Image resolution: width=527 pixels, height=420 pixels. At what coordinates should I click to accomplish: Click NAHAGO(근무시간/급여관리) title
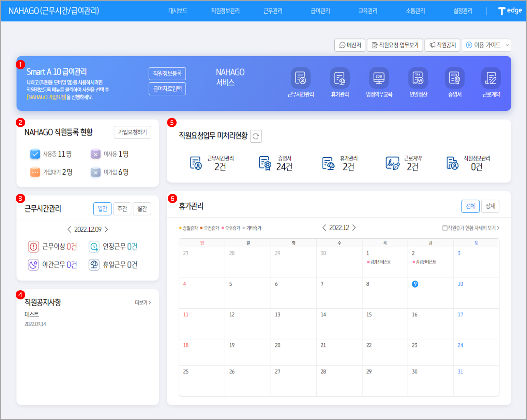(54, 11)
